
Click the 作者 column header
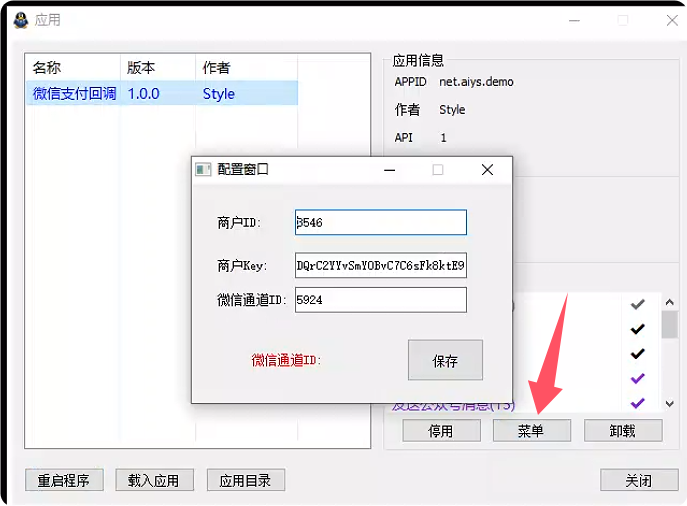pos(247,67)
